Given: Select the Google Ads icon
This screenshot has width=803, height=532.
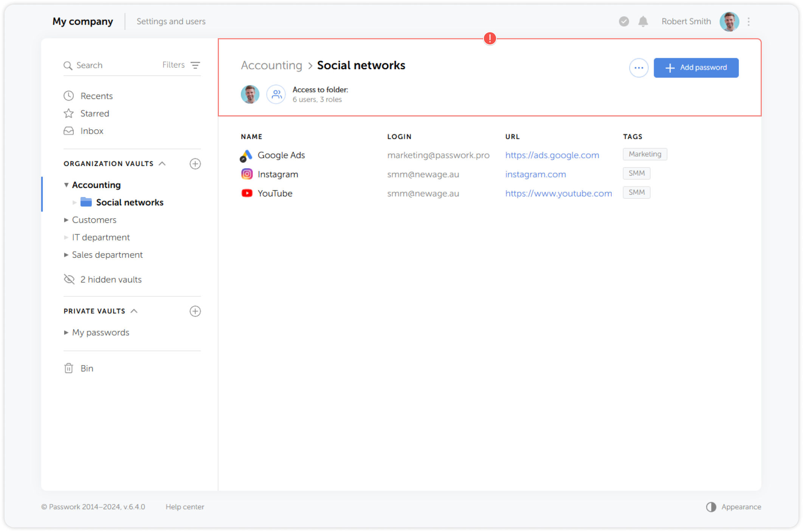Looking at the screenshot, I should coord(246,155).
